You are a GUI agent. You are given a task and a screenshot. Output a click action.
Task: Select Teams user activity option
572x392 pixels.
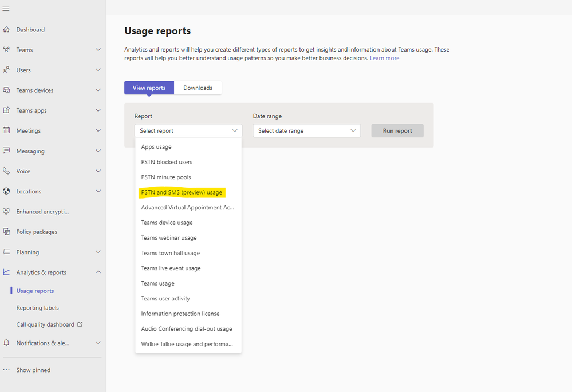[188, 298]
